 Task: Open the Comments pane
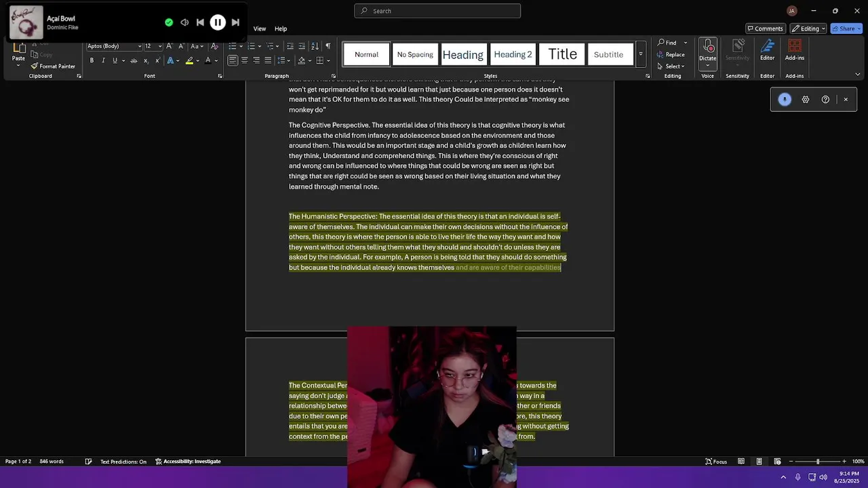pos(765,28)
